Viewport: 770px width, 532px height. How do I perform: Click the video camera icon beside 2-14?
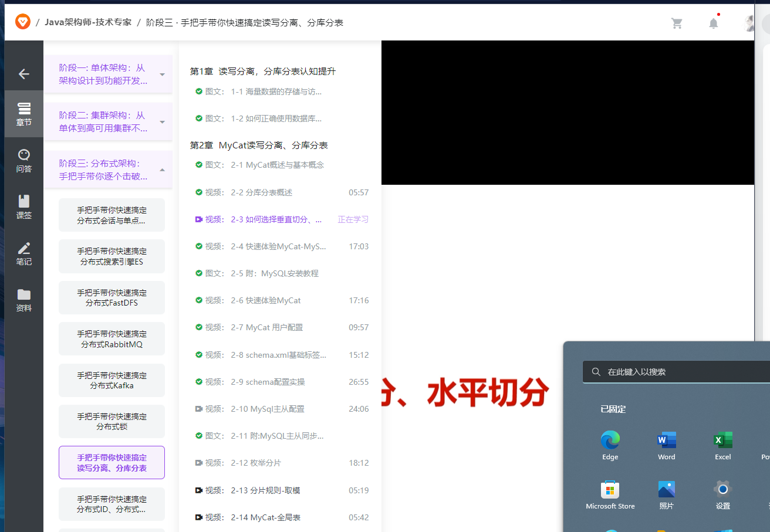pos(199,517)
